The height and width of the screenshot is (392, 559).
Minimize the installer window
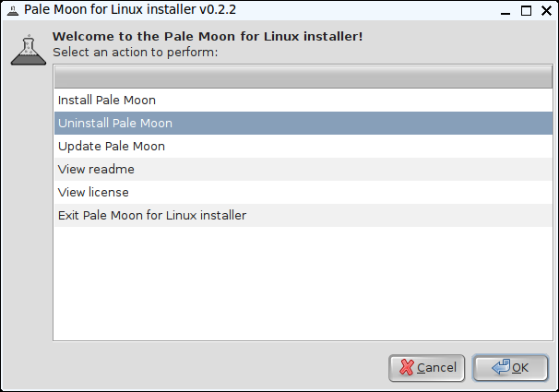point(505,11)
